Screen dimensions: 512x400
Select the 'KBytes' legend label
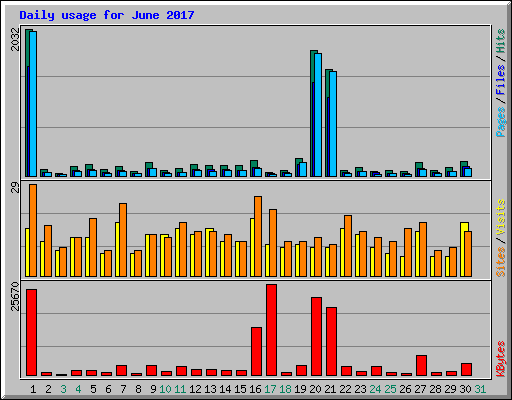click(500, 359)
